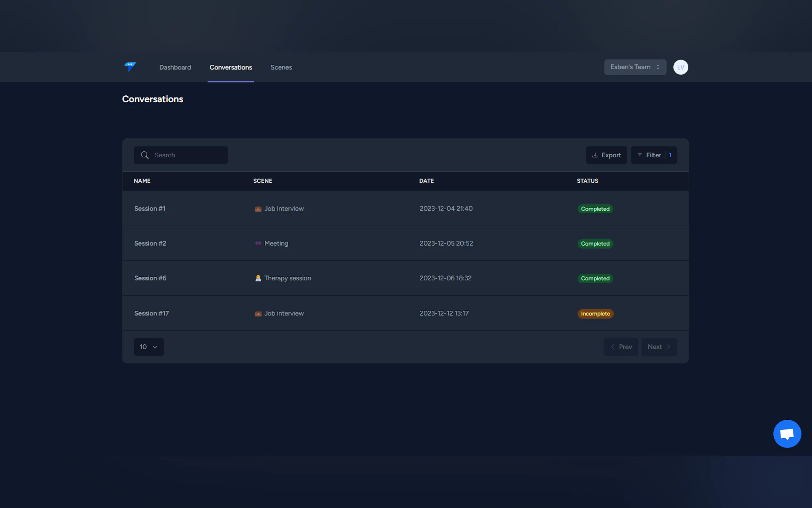Image resolution: width=812 pixels, height=508 pixels.
Task: Select the Conversations tab
Action: [x=230, y=67]
